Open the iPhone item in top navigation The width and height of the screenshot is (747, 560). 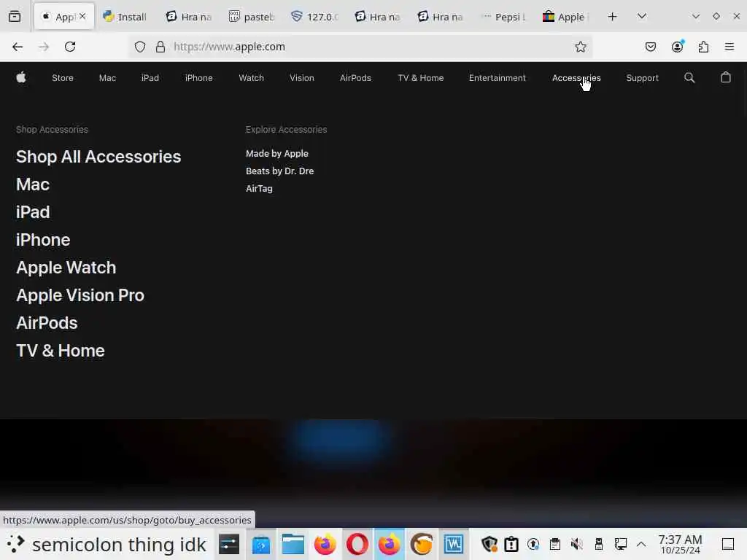coord(198,77)
